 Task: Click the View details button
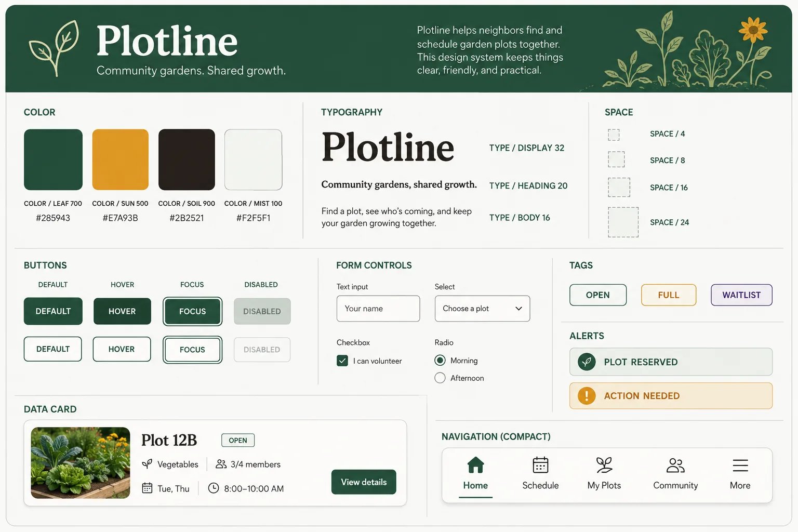click(x=364, y=482)
